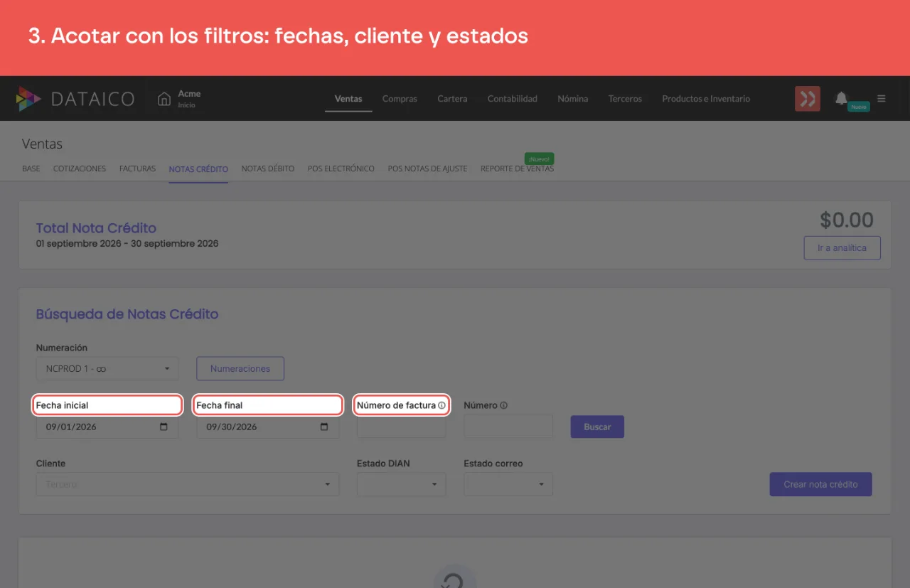910x588 pixels.
Task: Click the info icon beside Número
Action: tap(503, 405)
